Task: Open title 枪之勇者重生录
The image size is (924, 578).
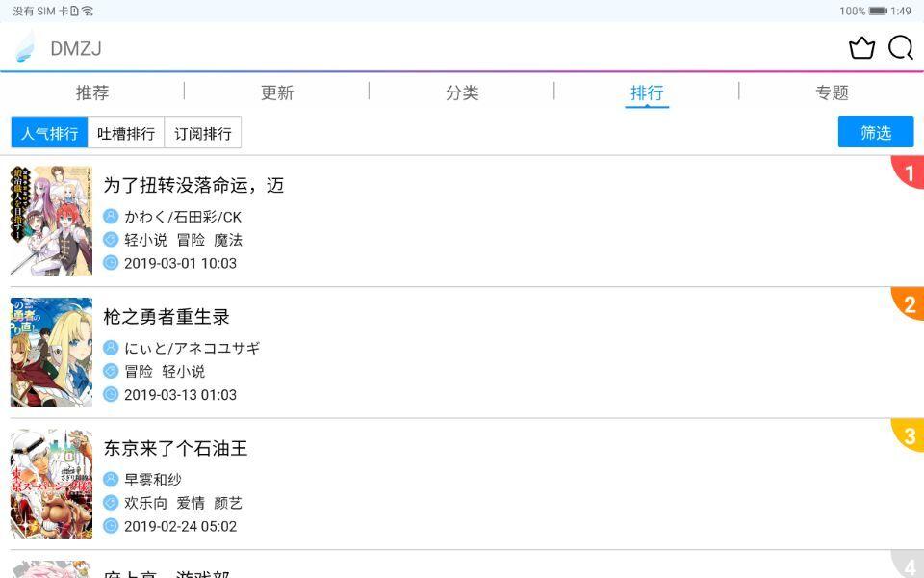Action: [167, 317]
